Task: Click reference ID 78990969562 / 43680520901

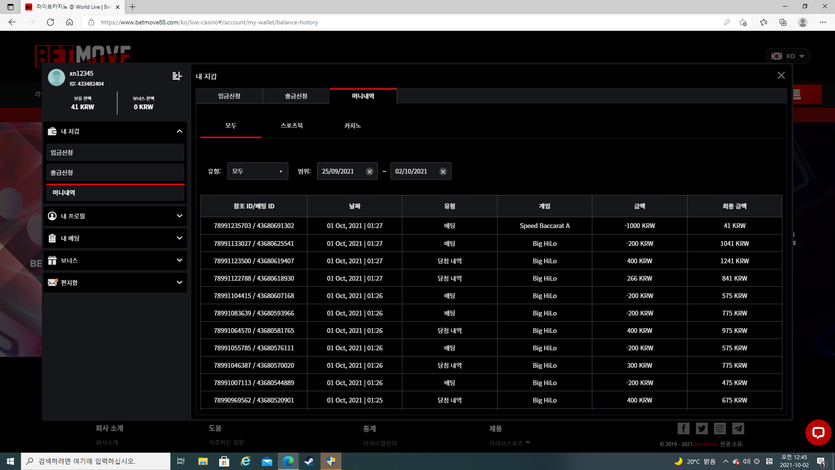Action: (253, 400)
